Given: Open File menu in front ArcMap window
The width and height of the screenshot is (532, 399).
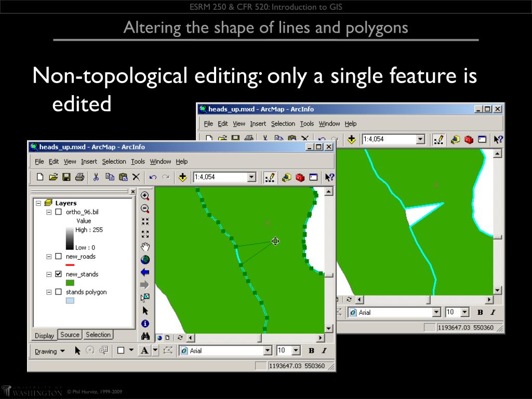Looking at the screenshot, I should tap(39, 162).
